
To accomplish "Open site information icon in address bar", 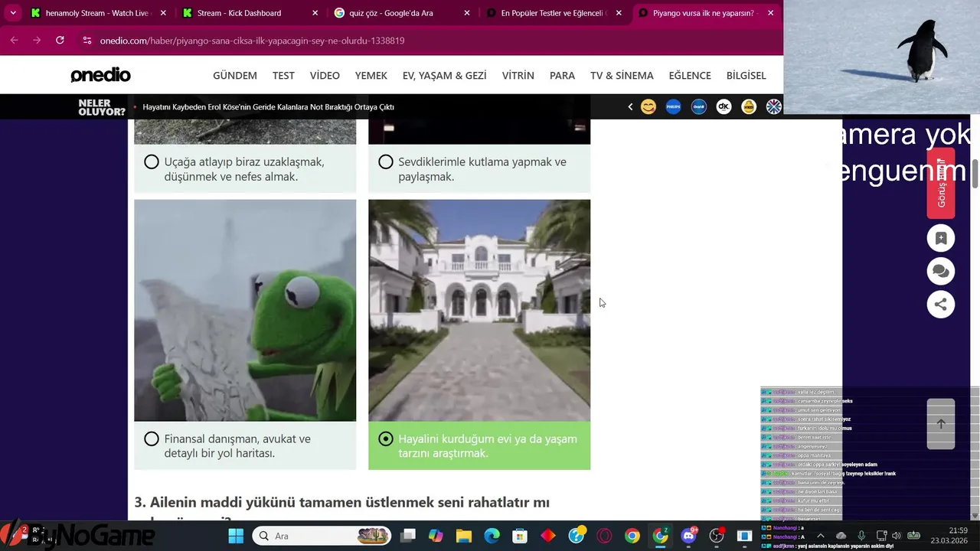I will click(87, 41).
